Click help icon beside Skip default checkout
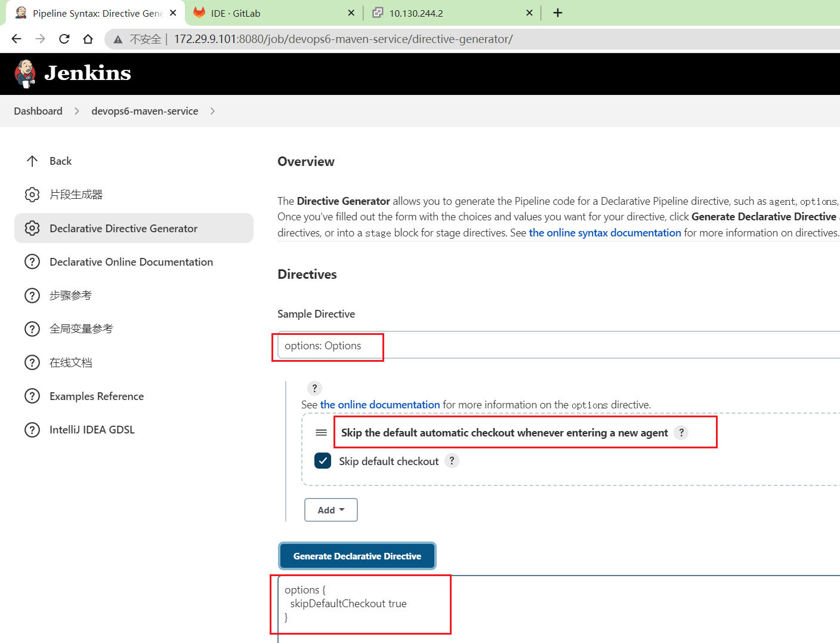Viewport: 840px width, 643px height. pos(452,461)
